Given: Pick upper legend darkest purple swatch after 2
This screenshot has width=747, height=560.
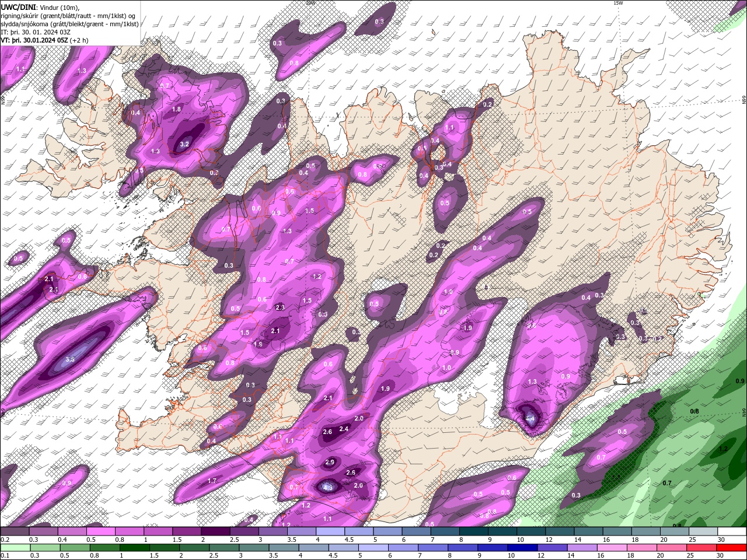Looking at the screenshot, I should [215, 531].
